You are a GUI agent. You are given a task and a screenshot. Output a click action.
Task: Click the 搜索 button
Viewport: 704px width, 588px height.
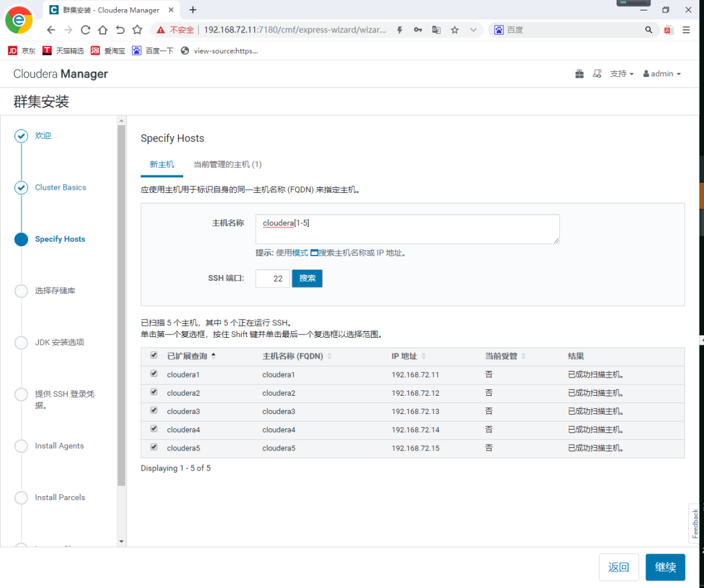pos(307,278)
